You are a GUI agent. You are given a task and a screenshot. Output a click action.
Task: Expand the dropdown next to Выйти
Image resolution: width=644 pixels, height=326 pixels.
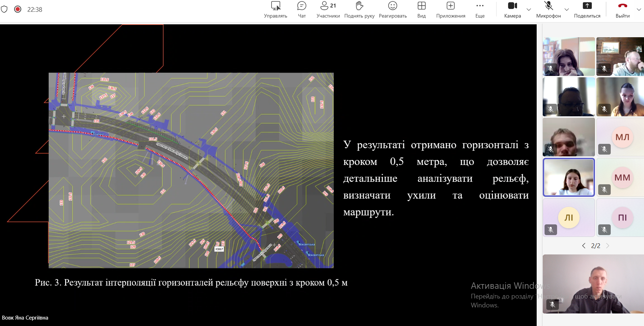point(639,10)
